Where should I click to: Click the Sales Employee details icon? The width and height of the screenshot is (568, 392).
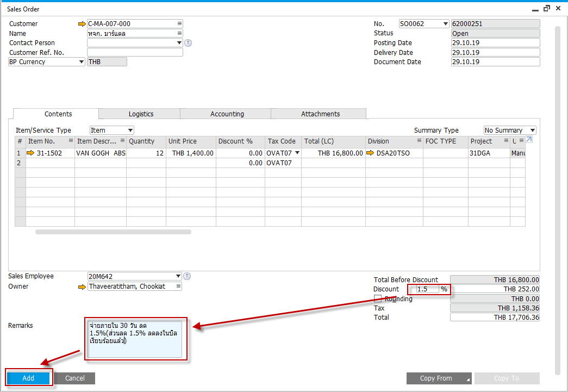coord(187,276)
